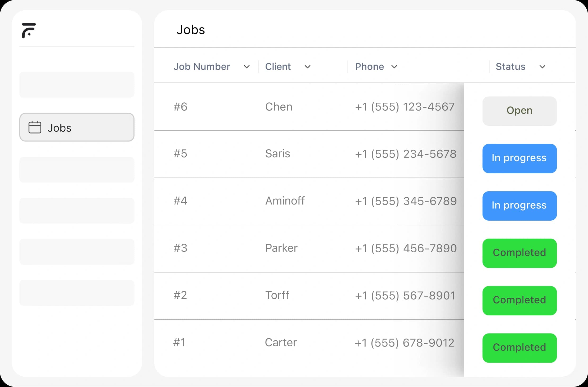The height and width of the screenshot is (387, 588).
Task: Open the Jobs sidebar menu item
Action: 77,127
